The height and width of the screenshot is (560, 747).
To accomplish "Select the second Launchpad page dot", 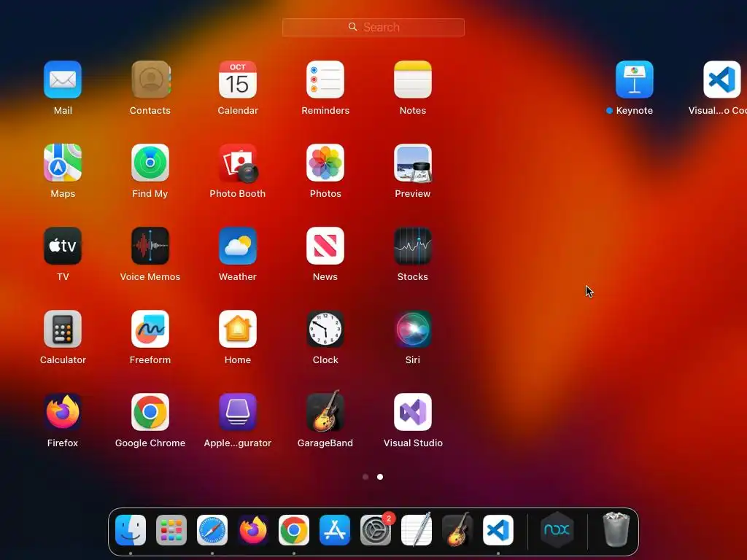I will point(380,477).
